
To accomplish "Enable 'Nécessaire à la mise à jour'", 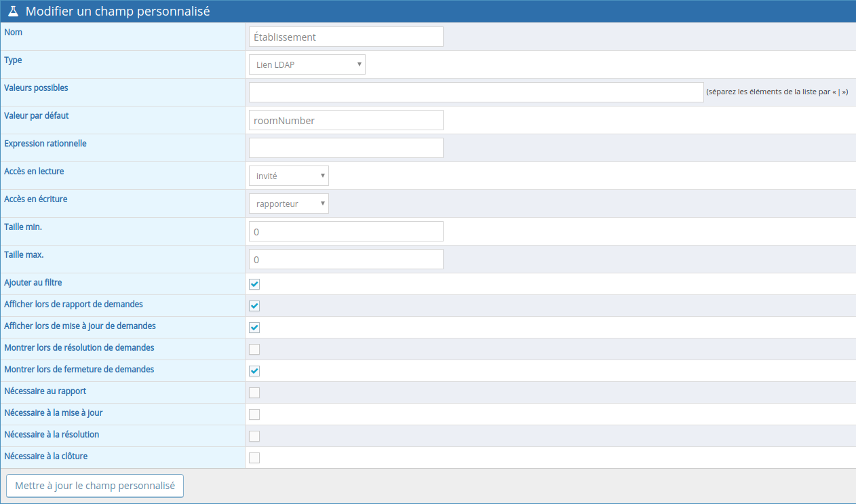I will pos(254,414).
